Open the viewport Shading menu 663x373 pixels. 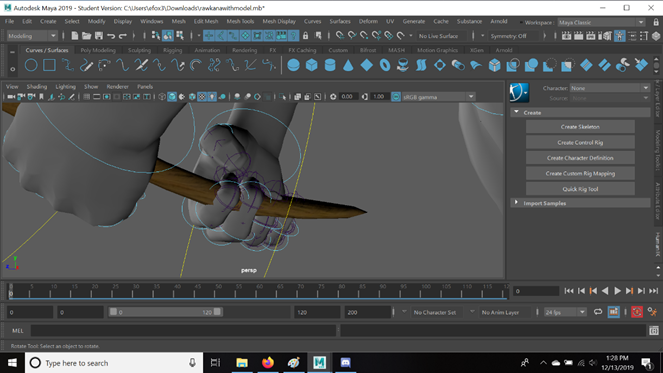(x=36, y=86)
